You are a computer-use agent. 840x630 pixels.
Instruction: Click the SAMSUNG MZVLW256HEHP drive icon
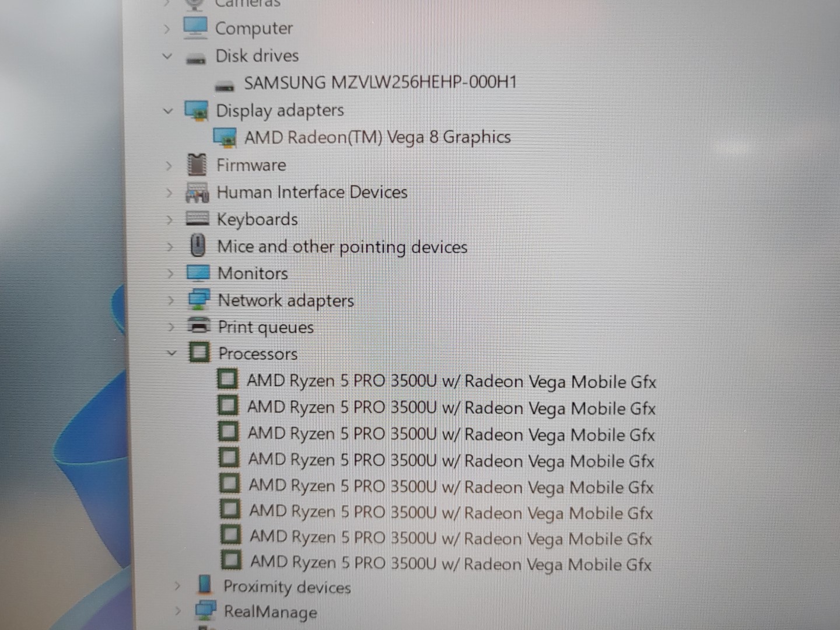tap(225, 86)
